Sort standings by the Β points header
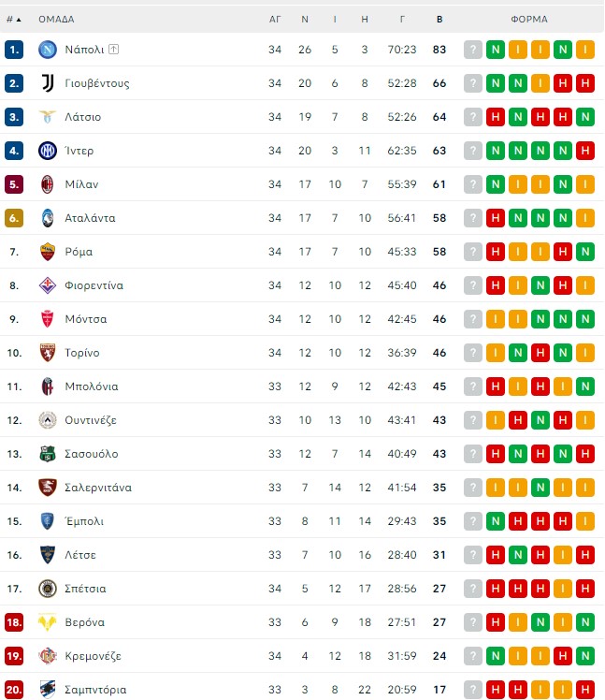The width and height of the screenshot is (605, 700). pyautogui.click(x=439, y=20)
